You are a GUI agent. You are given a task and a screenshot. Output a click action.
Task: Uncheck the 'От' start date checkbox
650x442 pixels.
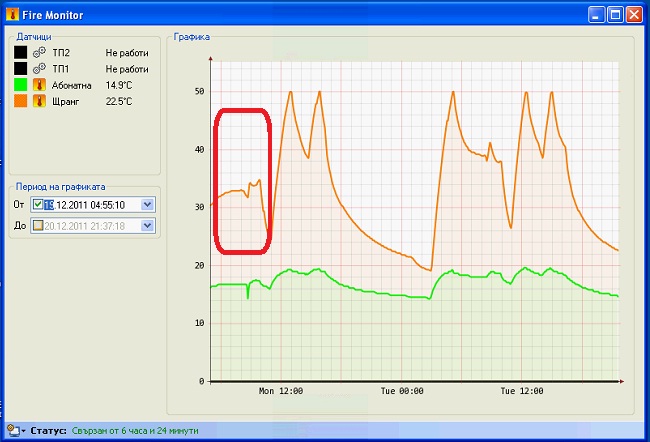(38, 205)
